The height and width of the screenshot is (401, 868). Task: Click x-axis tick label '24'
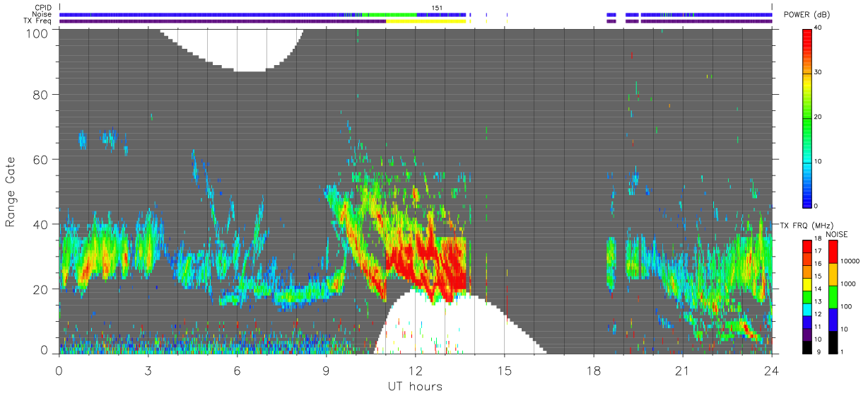coord(772,371)
